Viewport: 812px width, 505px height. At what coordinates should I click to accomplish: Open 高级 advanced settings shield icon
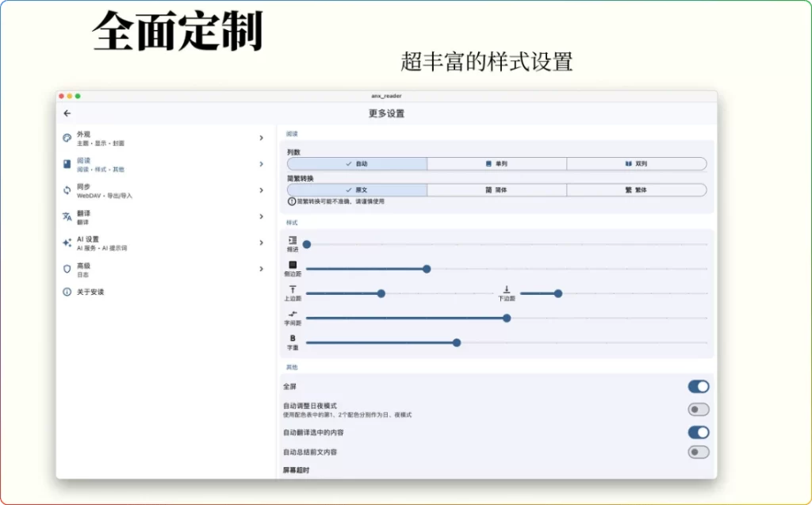66,266
